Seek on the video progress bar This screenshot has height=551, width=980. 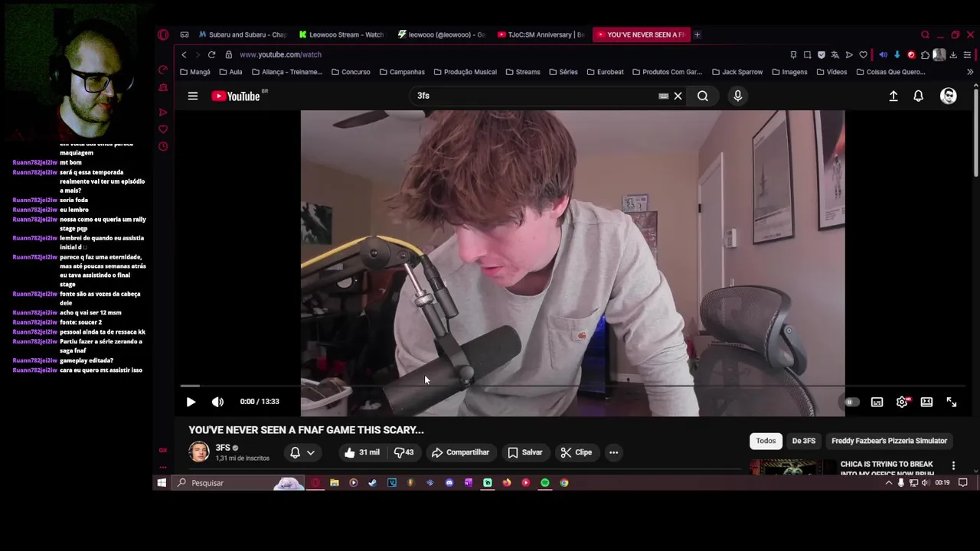tap(574, 386)
